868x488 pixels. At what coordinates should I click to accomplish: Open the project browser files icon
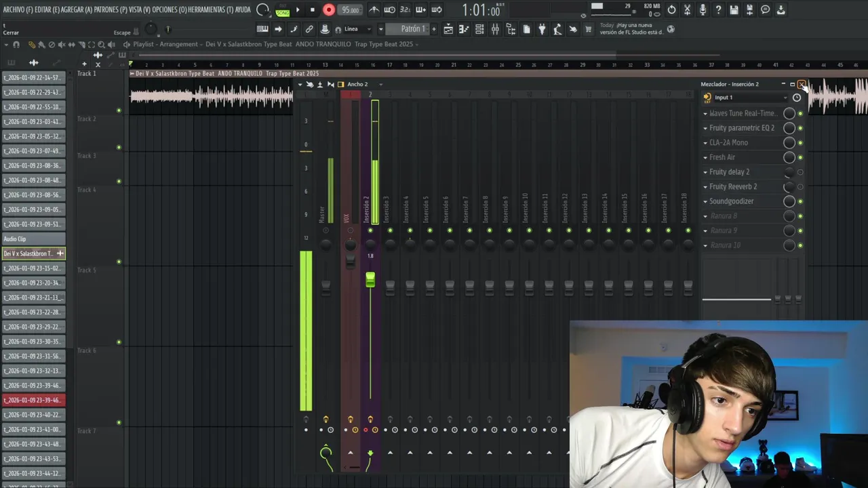(526, 29)
